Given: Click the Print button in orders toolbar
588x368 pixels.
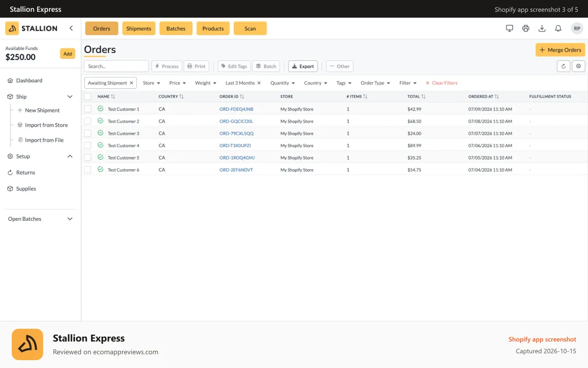Looking at the screenshot, I should click(196, 66).
